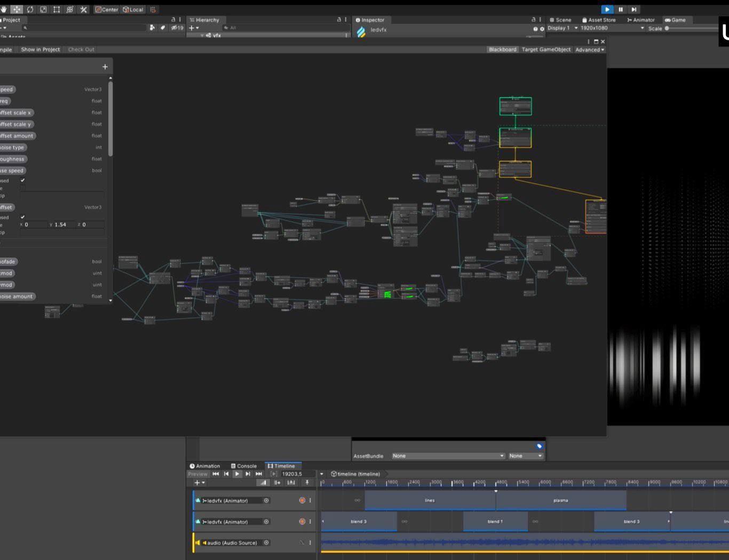Click Show in Project button
The image size is (729, 560).
click(x=41, y=50)
